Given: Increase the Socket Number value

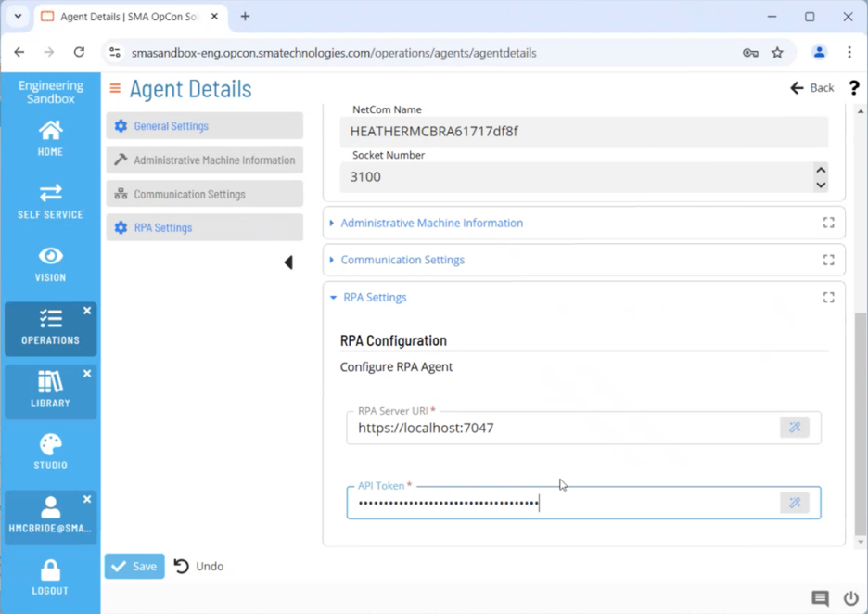Looking at the screenshot, I should (821, 170).
